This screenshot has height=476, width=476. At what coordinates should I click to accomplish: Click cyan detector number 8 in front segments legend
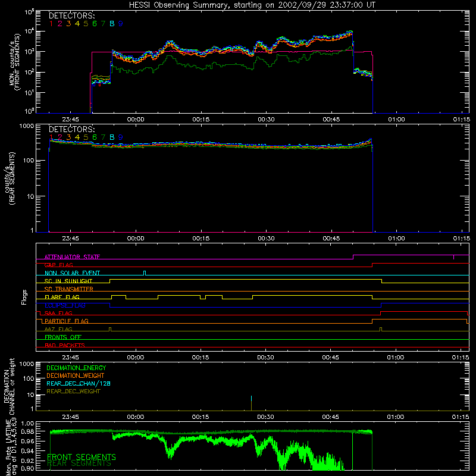point(112,24)
